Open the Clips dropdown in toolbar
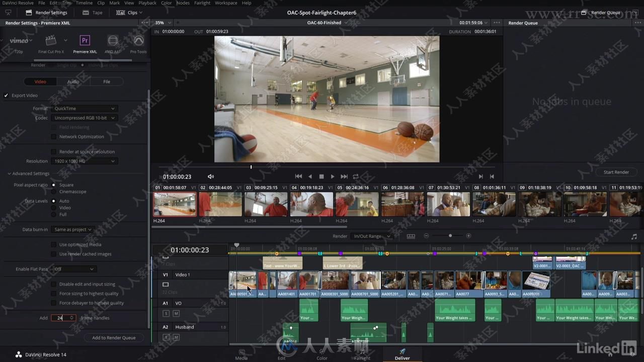644x362 pixels. coord(129,13)
